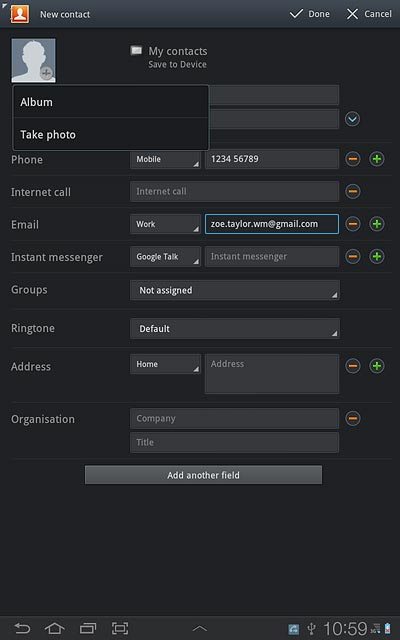The height and width of the screenshot is (640, 400).
Task: Remove the Internet call field
Action: (x=353, y=191)
